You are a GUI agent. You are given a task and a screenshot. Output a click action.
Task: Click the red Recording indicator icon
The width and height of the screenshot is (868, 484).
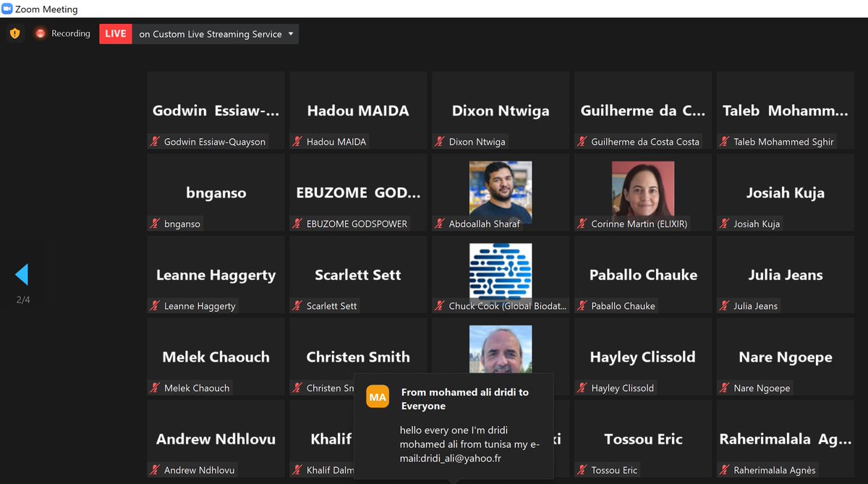coord(41,33)
